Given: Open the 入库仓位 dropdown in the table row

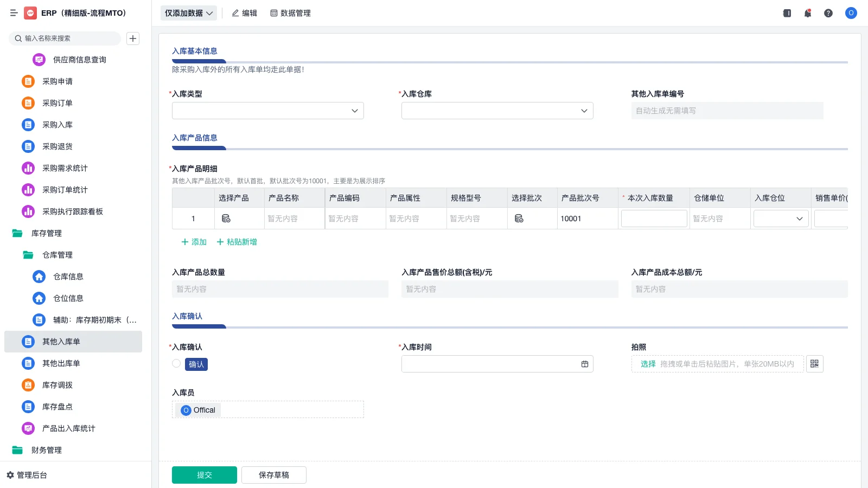Looking at the screenshot, I should tap(781, 219).
